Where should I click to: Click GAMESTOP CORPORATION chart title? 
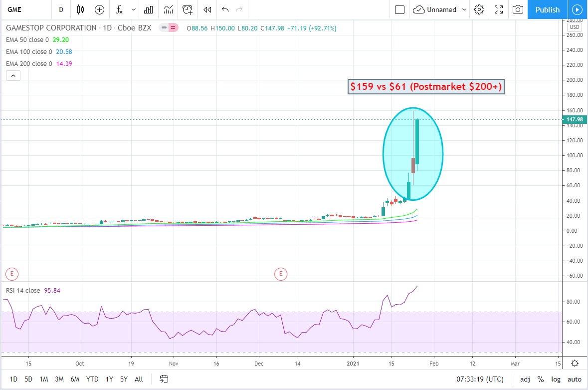[51, 28]
